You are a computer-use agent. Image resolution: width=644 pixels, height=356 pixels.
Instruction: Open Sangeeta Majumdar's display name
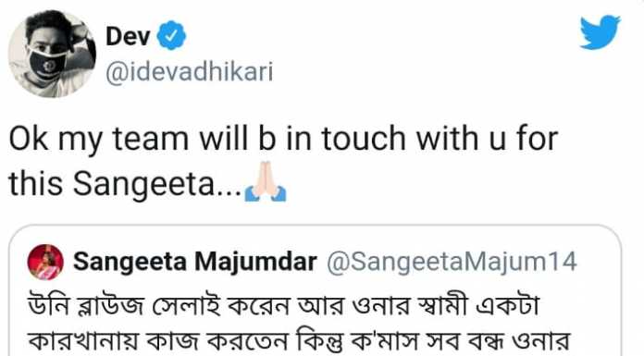pos(195,262)
